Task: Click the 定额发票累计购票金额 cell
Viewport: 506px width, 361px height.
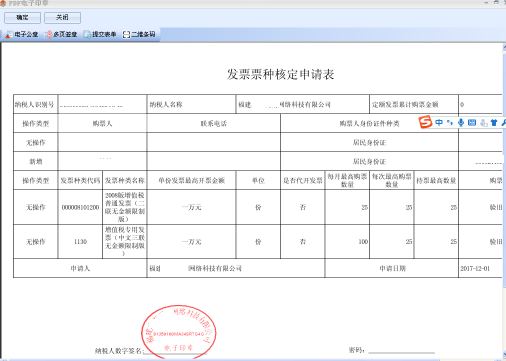Action: [414, 104]
